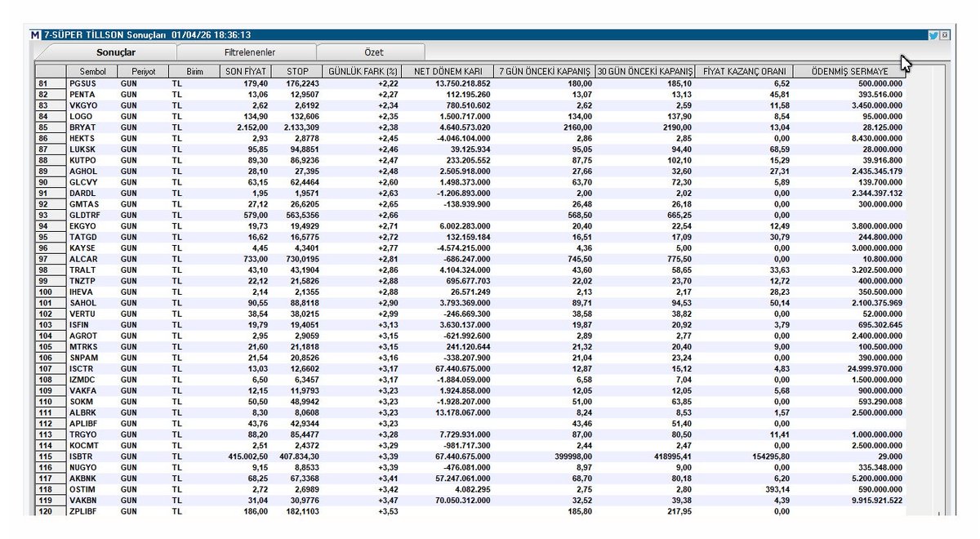Select the PENTA symbol row
The height and width of the screenshot is (539, 980).
pos(470,95)
